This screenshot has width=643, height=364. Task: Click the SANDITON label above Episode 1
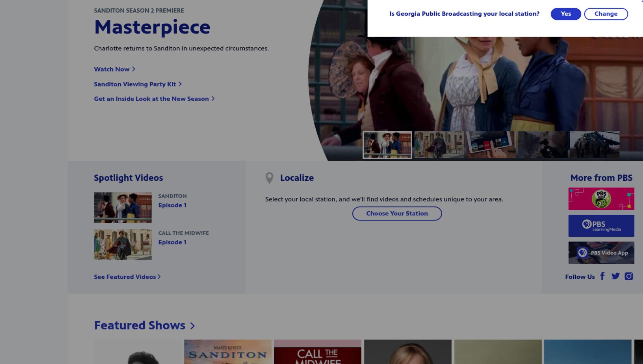pos(172,196)
